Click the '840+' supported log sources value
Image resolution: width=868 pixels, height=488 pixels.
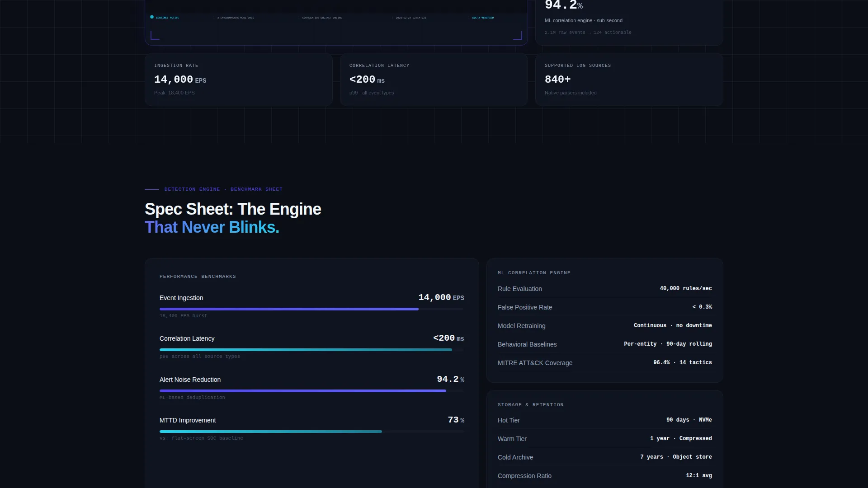[x=557, y=80]
